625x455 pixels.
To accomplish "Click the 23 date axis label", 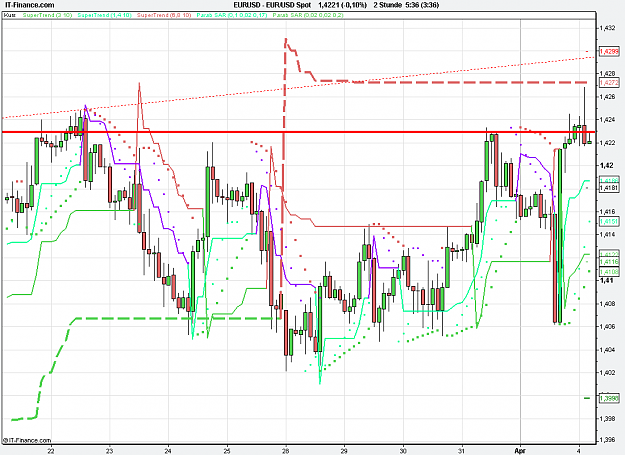I will coord(110,451).
